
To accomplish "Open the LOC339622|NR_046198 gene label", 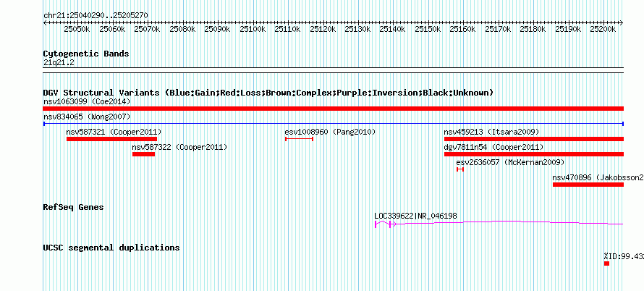I will 415,216.
